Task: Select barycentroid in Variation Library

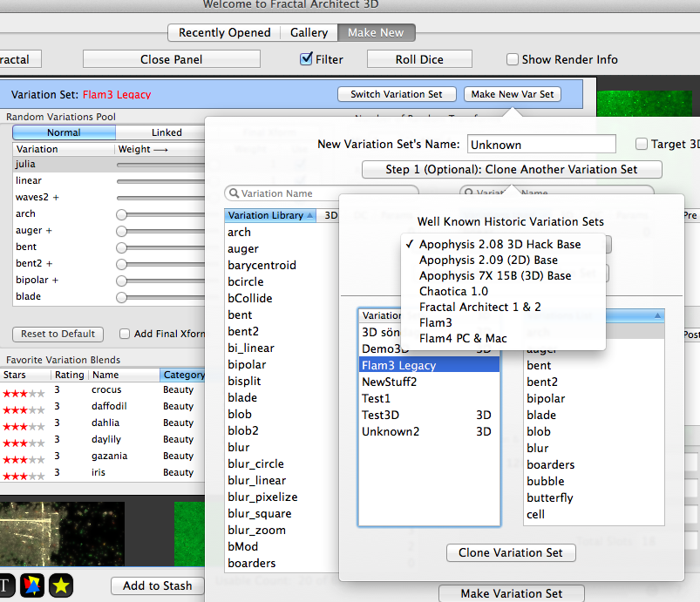Action: point(282,265)
